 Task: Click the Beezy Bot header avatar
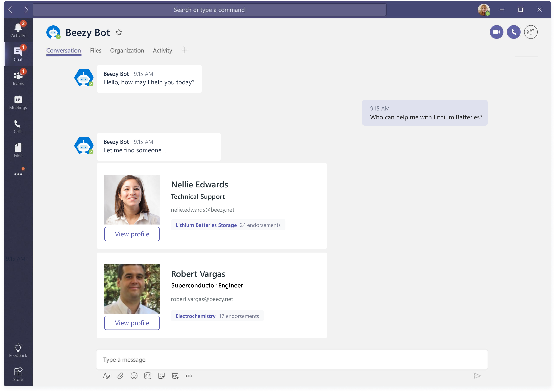[53, 32]
